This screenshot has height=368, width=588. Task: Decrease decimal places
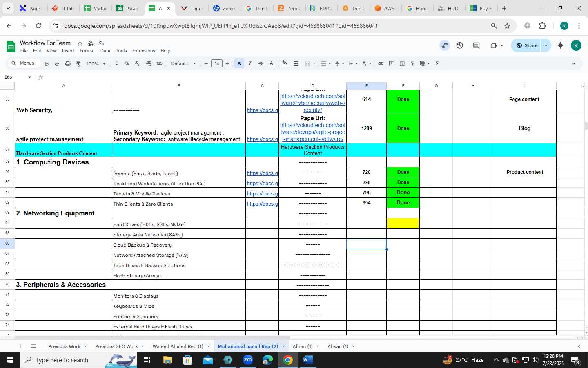click(x=138, y=63)
